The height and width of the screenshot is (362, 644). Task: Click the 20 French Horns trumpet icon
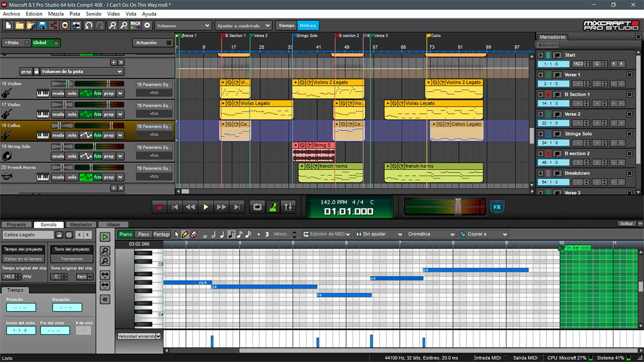click(x=8, y=177)
